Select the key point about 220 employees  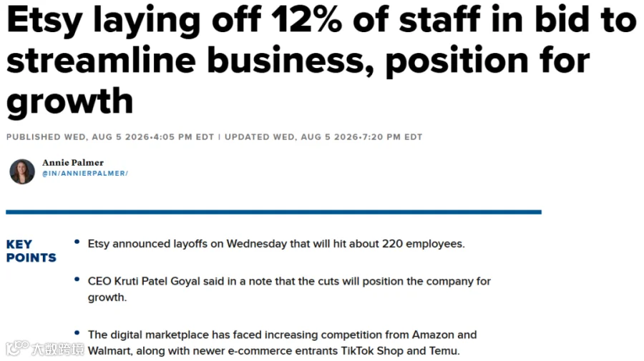click(x=276, y=244)
